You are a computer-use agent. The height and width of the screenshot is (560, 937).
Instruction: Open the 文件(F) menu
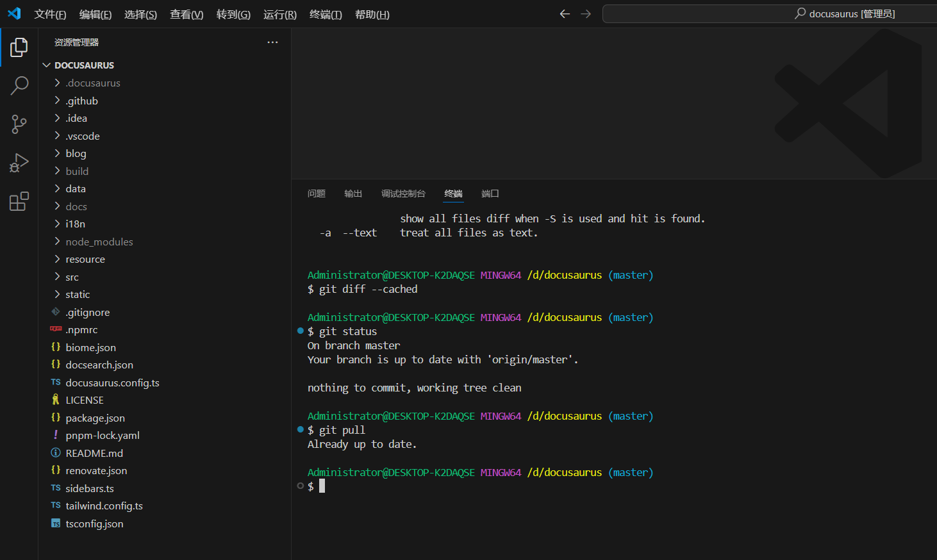click(x=50, y=14)
